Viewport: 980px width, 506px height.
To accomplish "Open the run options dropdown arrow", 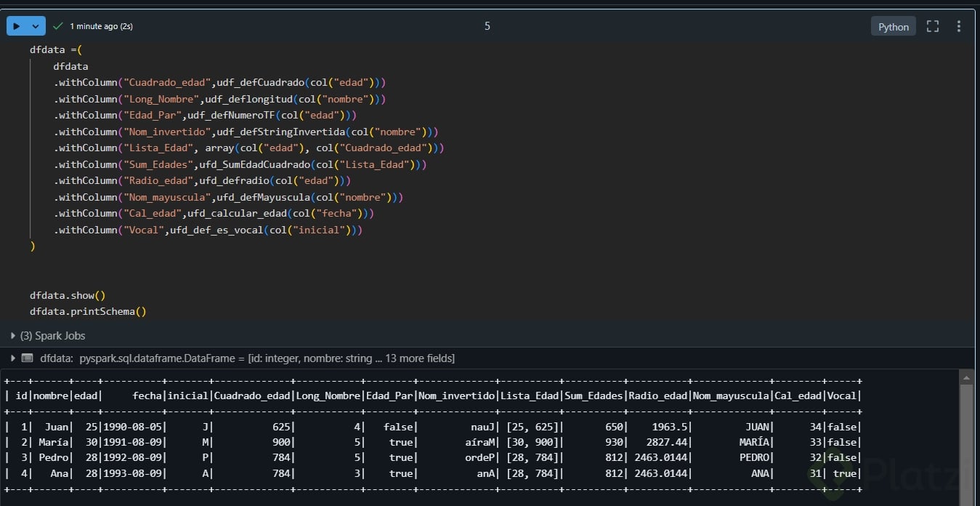I will (36, 26).
